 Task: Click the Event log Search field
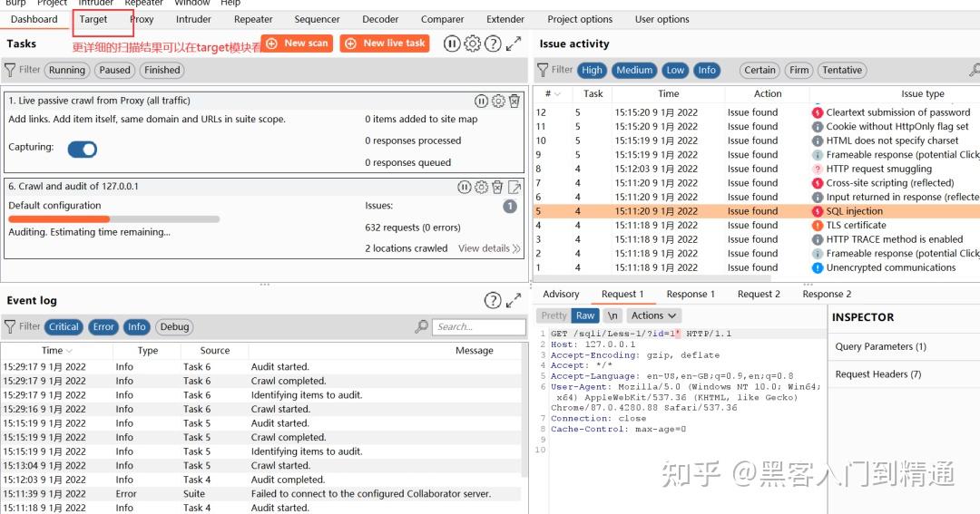pyautogui.click(x=479, y=326)
